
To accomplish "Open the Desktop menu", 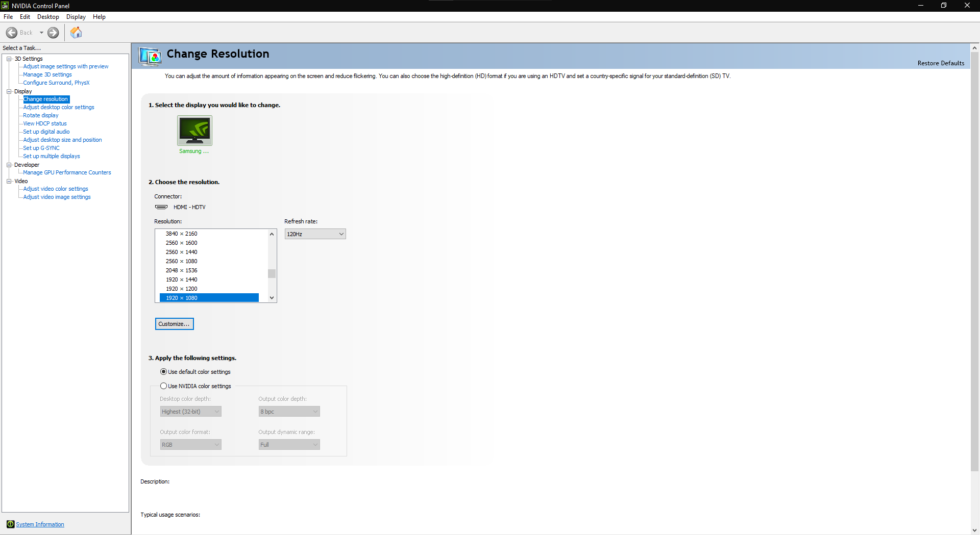I will tap(47, 16).
